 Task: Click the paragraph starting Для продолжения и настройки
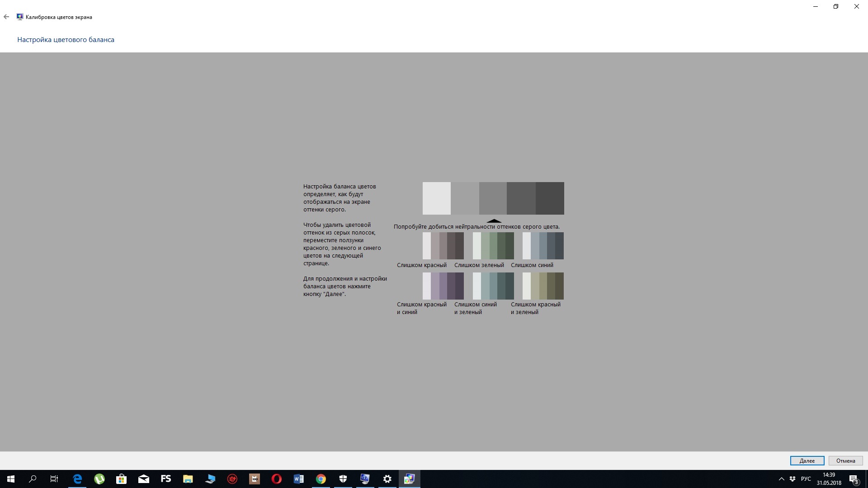[x=345, y=286]
